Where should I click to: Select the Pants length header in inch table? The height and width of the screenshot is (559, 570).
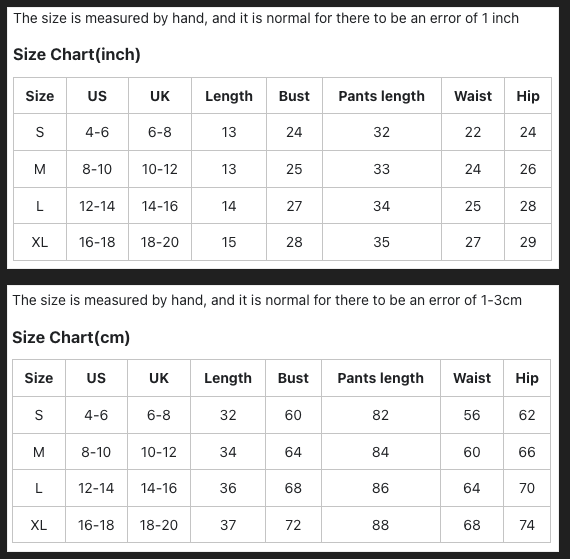(382, 96)
